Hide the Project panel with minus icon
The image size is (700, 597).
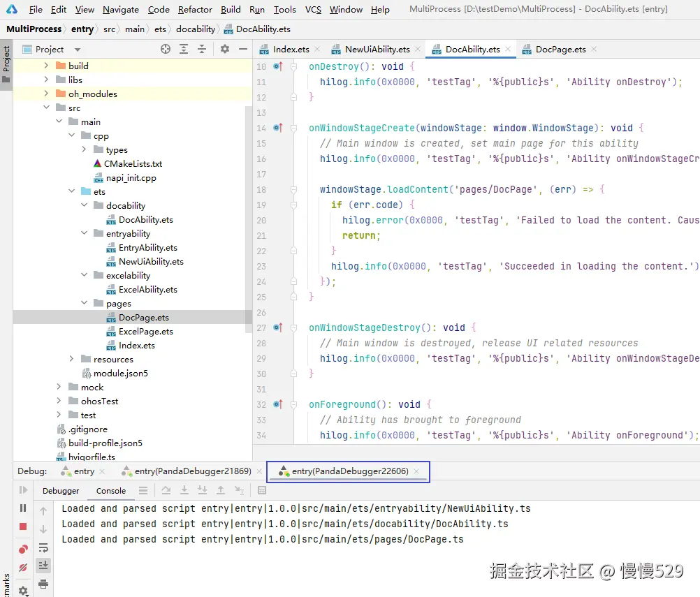point(243,49)
